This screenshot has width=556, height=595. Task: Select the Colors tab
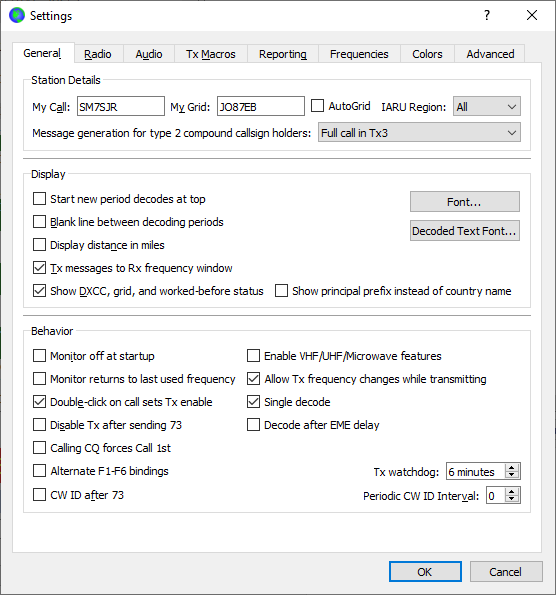click(x=427, y=54)
